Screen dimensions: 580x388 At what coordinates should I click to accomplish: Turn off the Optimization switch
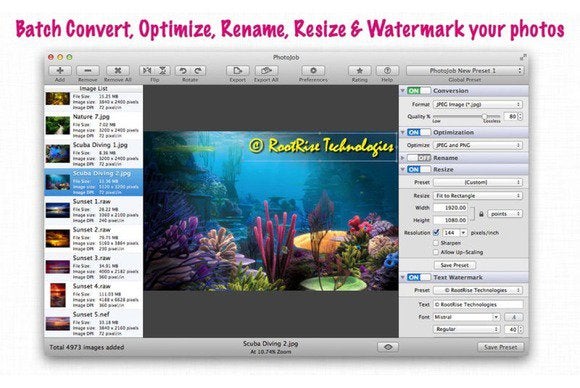(419, 132)
